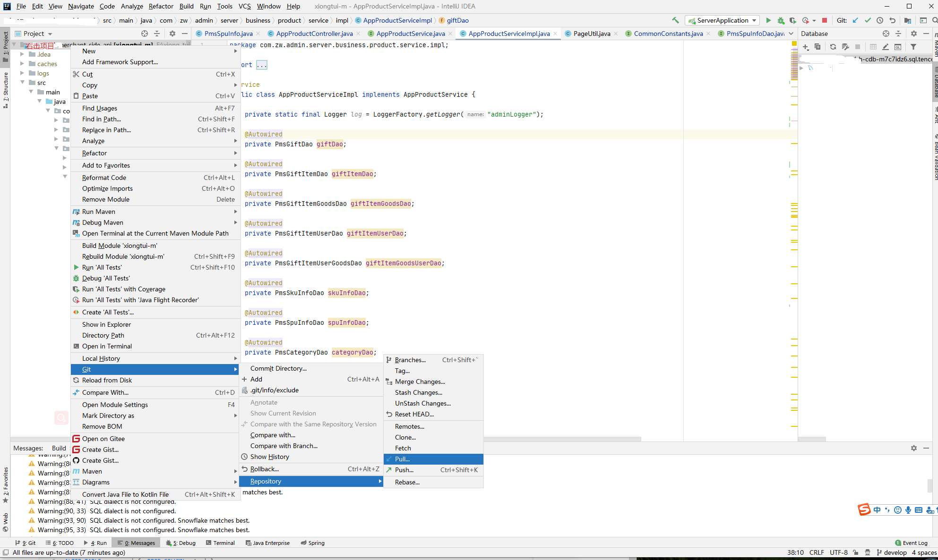Click UTF-8 encoding in status bar
The height and width of the screenshot is (560, 938).
839,552
